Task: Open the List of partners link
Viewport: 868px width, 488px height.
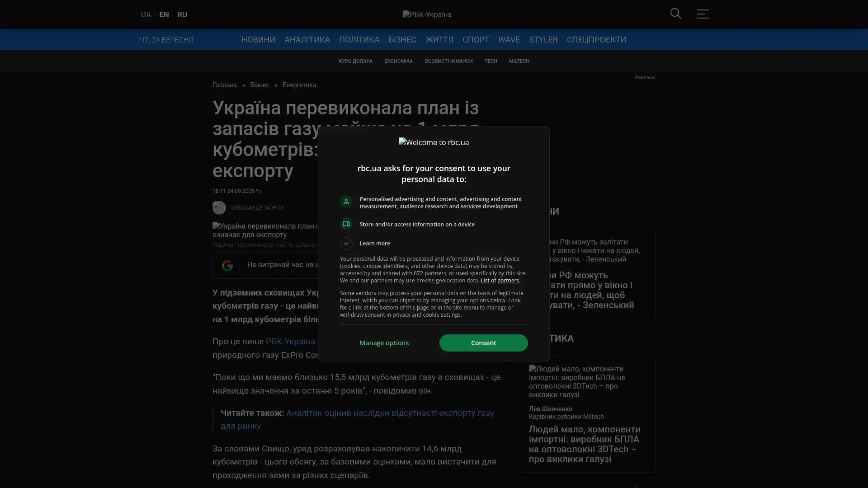Action: 500,281
